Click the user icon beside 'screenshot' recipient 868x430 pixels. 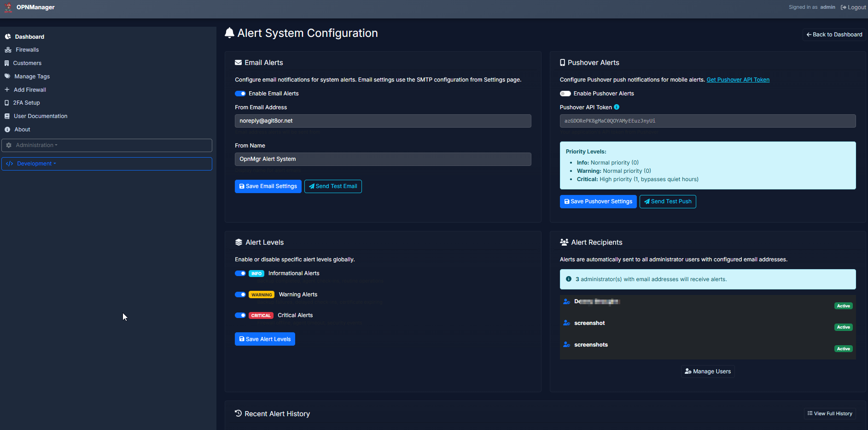pos(566,323)
